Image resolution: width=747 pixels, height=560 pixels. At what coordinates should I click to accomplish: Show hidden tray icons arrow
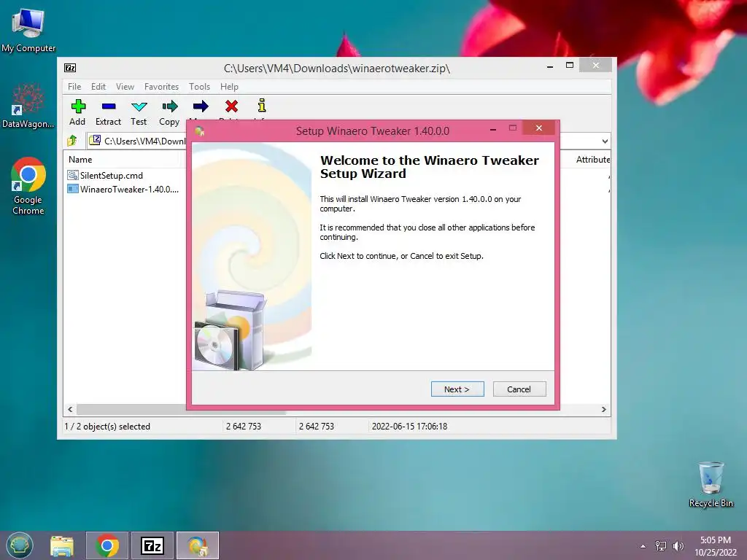tap(643, 546)
